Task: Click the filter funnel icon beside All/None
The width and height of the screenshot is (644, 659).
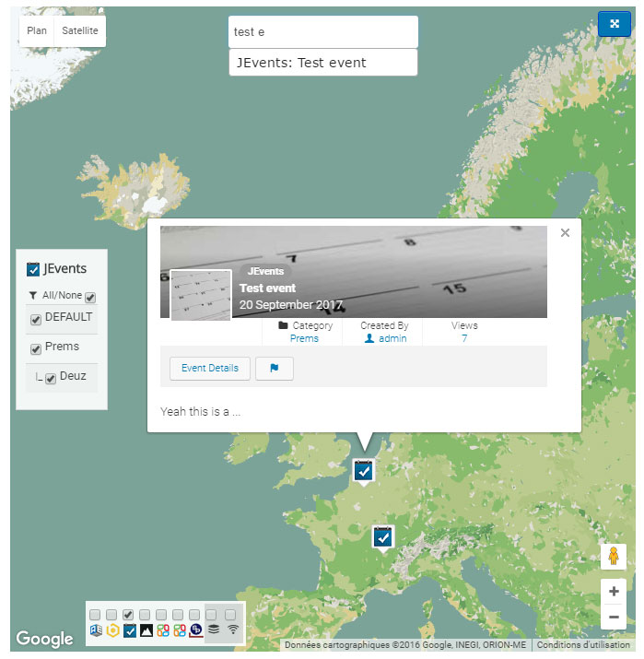Action: [x=33, y=295]
